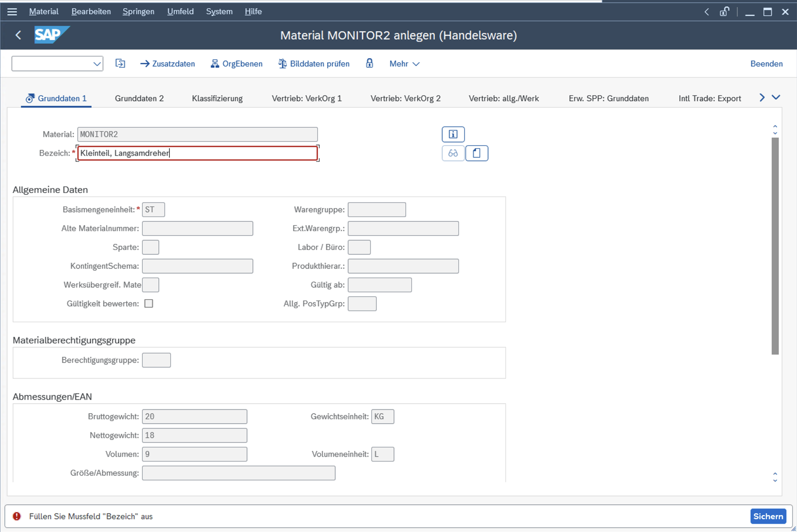Open the command field dropdown
This screenshot has width=797, height=532.
pyautogui.click(x=97, y=64)
